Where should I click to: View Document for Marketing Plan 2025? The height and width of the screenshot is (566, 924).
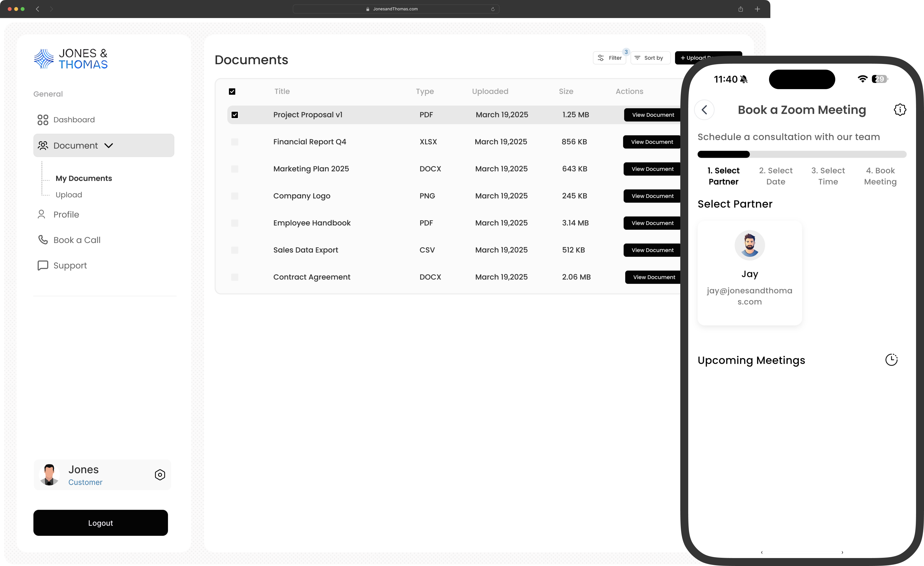652,168
